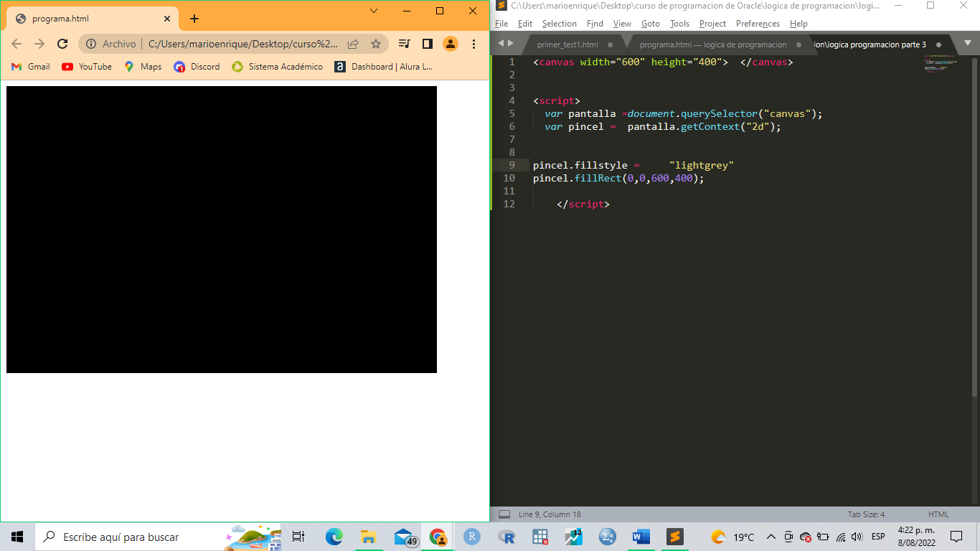Screen dimensions: 980x551
Task: Open Sublime Goto menu
Action: [x=651, y=24]
